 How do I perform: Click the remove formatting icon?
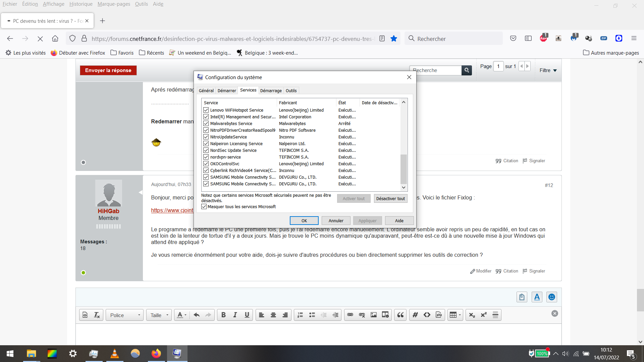tap(97, 315)
